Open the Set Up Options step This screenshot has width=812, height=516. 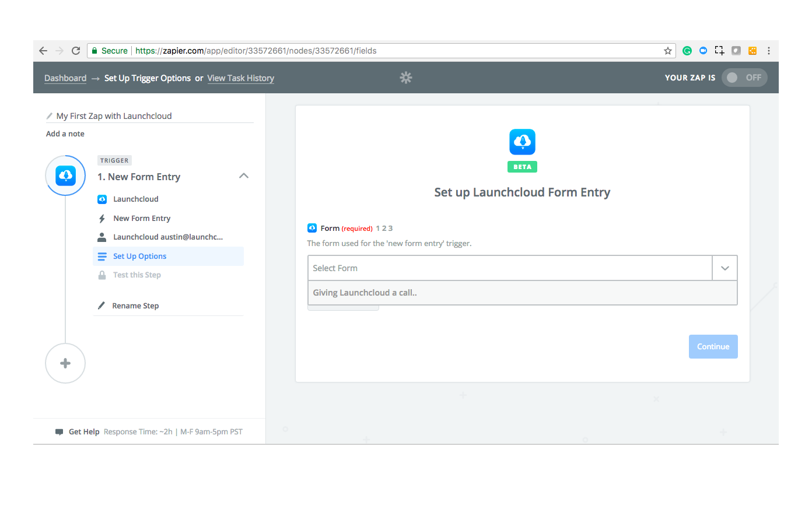tap(168, 257)
